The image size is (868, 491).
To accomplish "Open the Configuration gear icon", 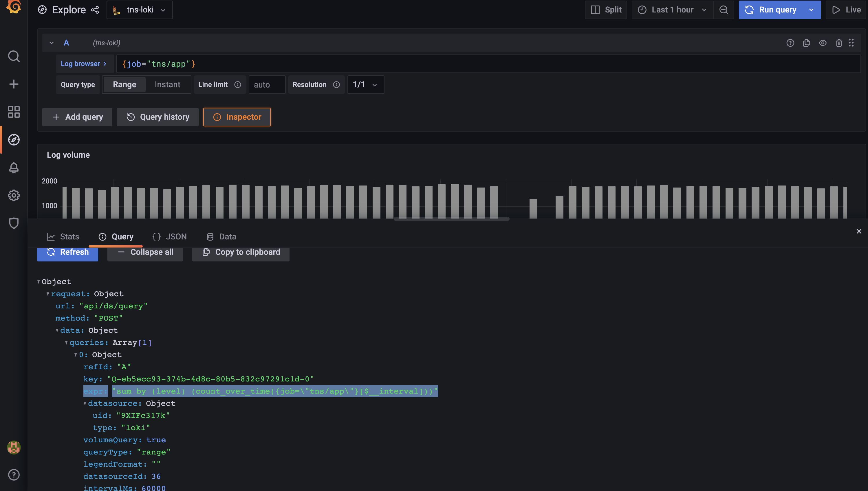I will (14, 195).
